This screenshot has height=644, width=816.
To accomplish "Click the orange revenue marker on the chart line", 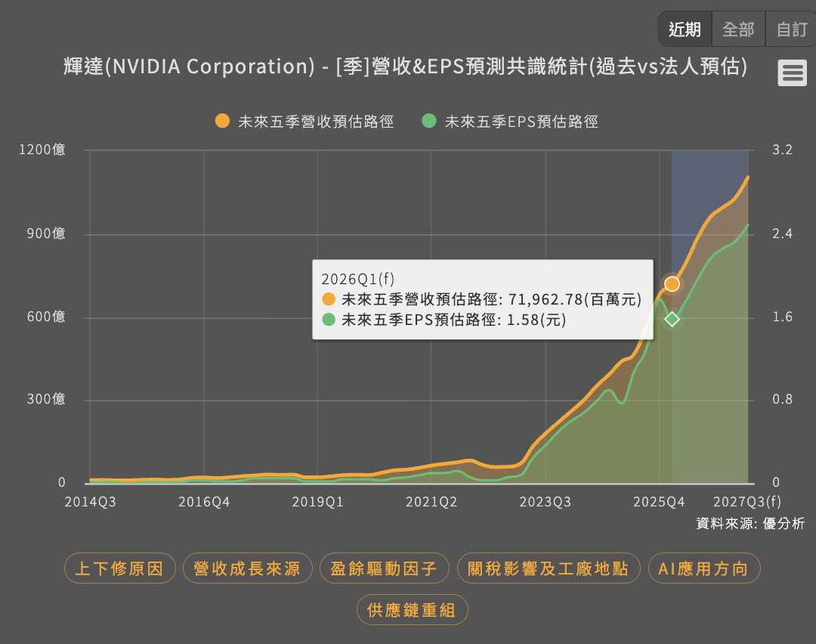I will point(672,284).
